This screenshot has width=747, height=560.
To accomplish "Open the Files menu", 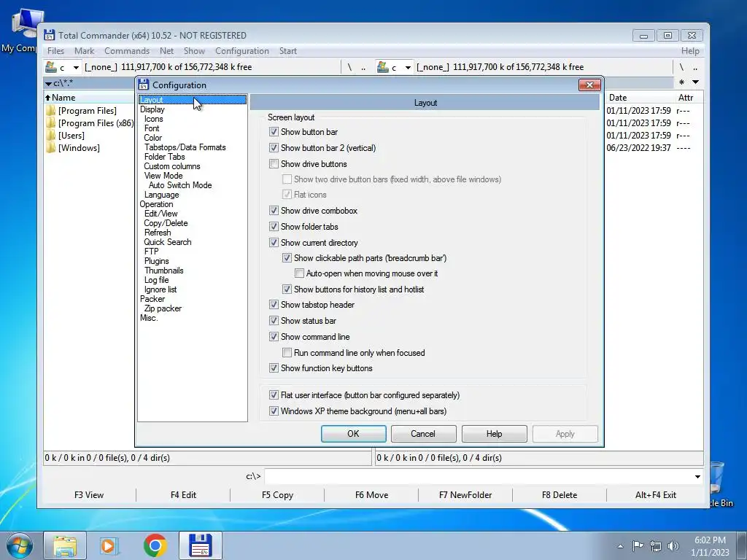I will 55,51.
